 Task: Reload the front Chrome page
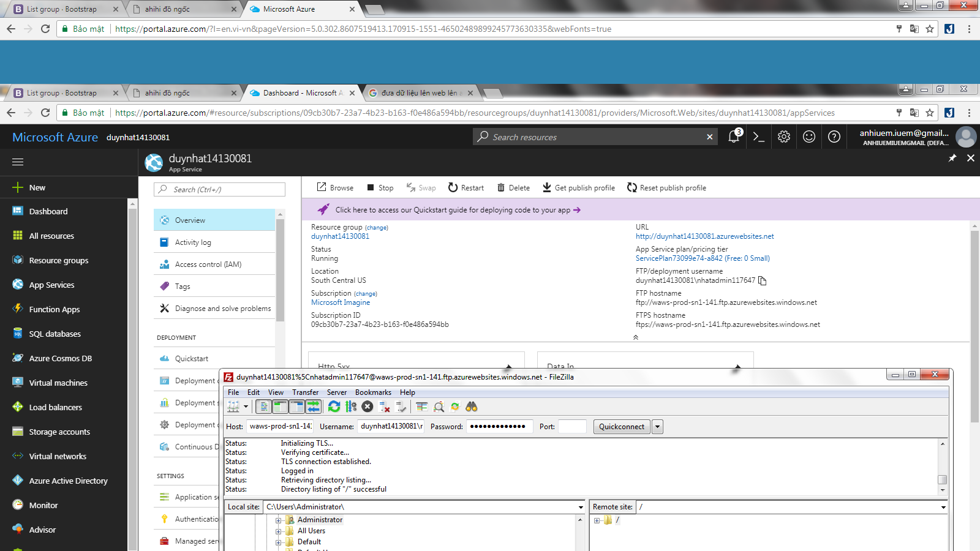click(45, 113)
